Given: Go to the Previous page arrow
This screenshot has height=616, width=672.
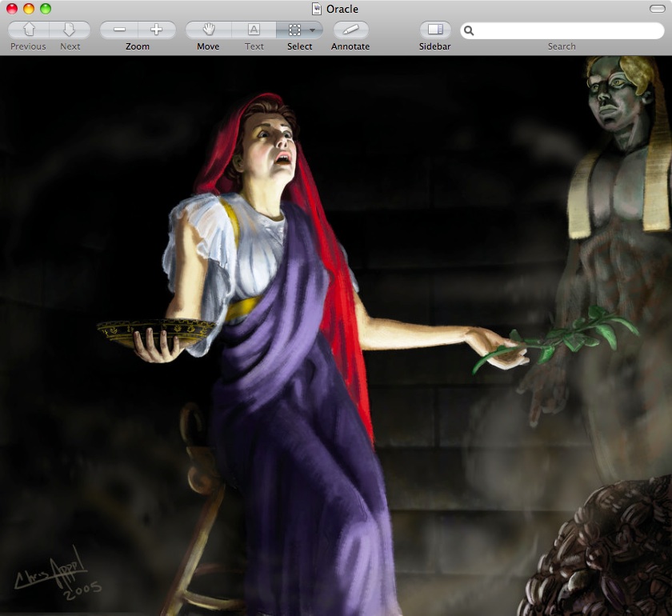Looking at the screenshot, I should pyautogui.click(x=29, y=30).
